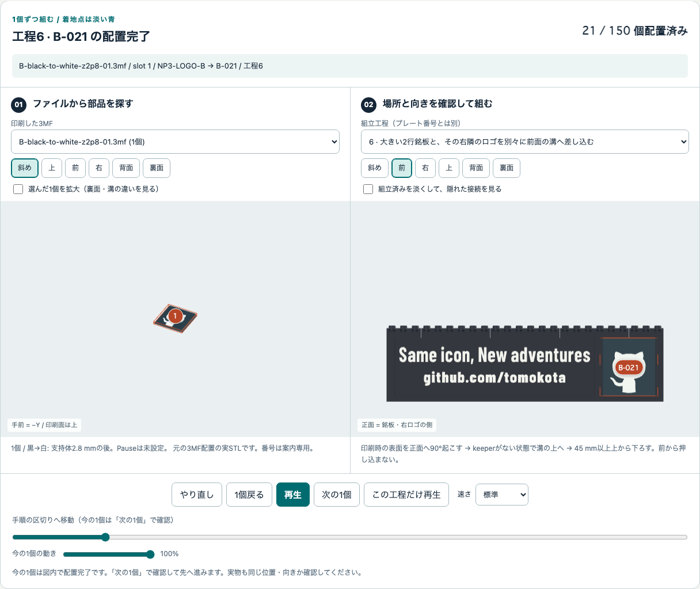Viewport: 700px width, 589px height.
Task: Click the 手順の区切り slider handle
Action: click(105, 537)
